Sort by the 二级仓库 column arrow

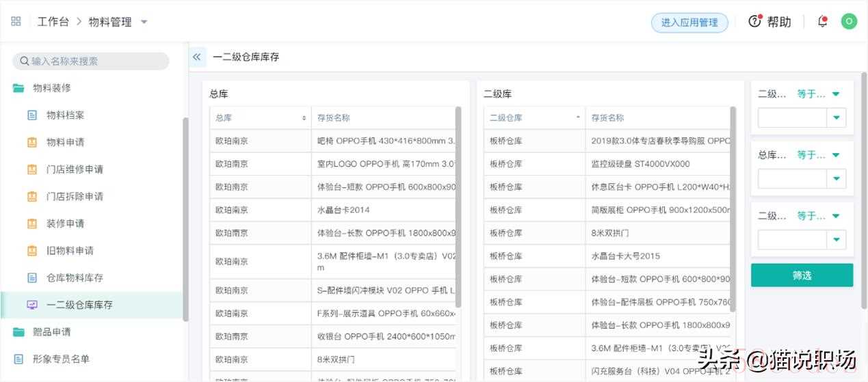click(579, 118)
